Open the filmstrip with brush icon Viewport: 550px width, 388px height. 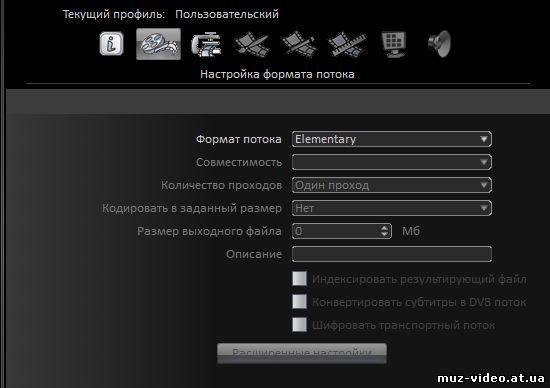(252, 44)
